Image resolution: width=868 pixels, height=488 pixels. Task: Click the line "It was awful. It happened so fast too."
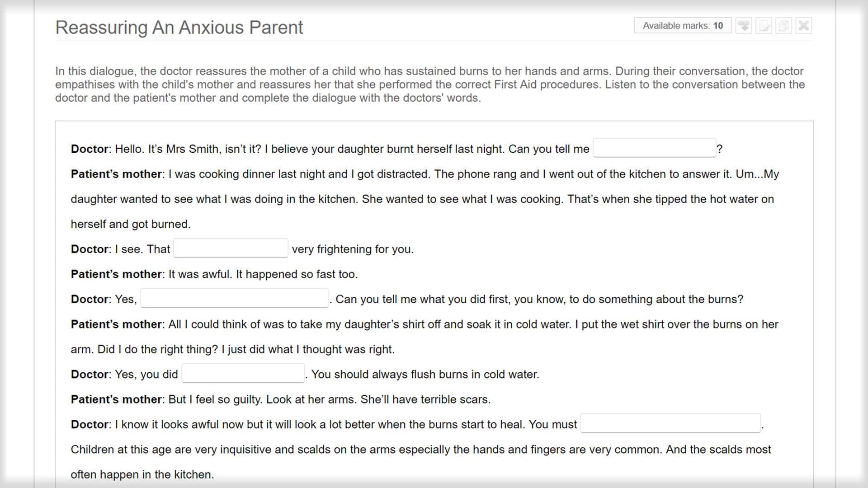coord(263,274)
